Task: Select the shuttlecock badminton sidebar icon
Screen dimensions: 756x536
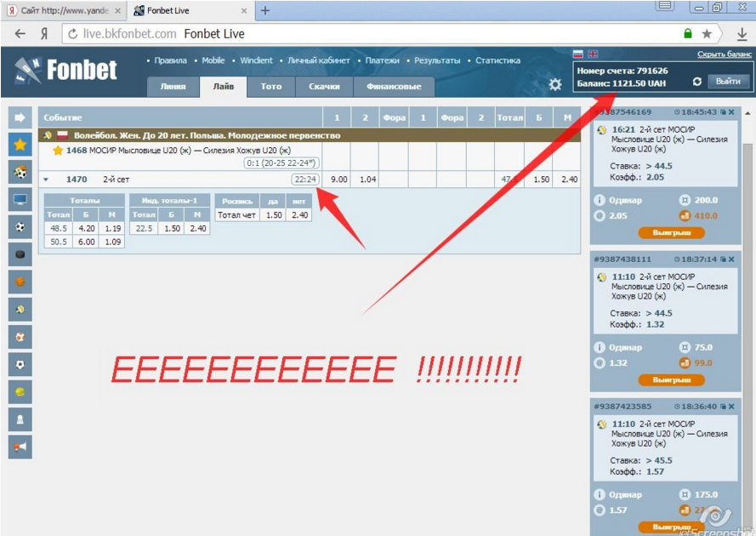Action: click(x=20, y=419)
